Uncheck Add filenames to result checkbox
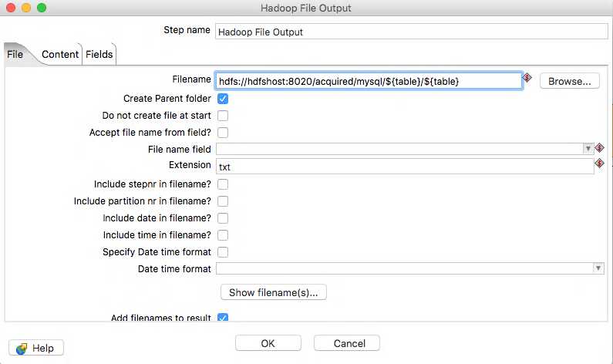613x364 pixels. 223,317
